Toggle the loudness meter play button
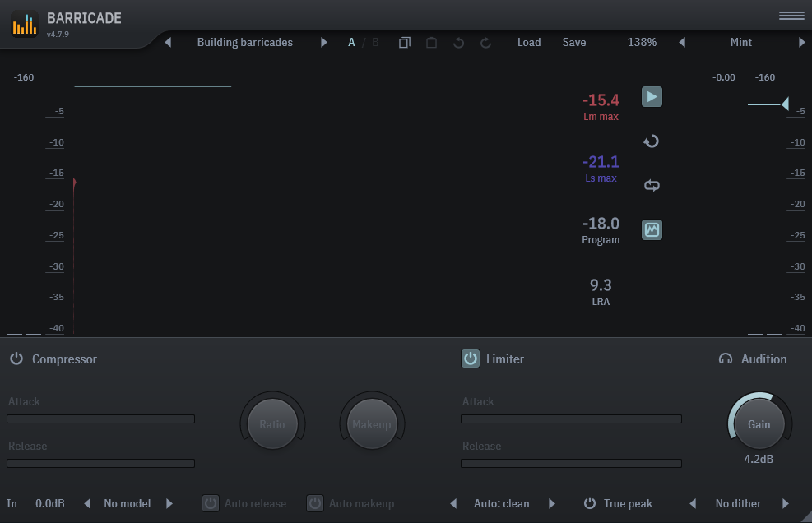Viewport: 812px width, 523px height. pyautogui.click(x=652, y=97)
